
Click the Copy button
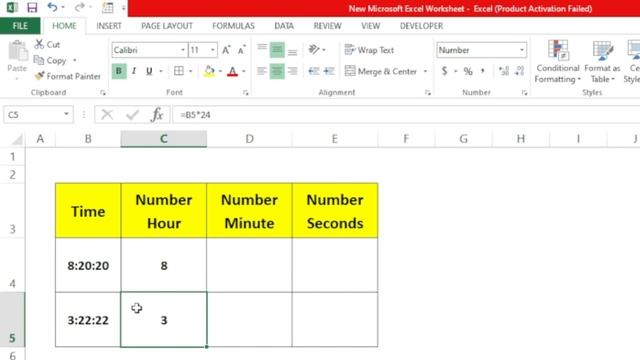(x=50, y=60)
